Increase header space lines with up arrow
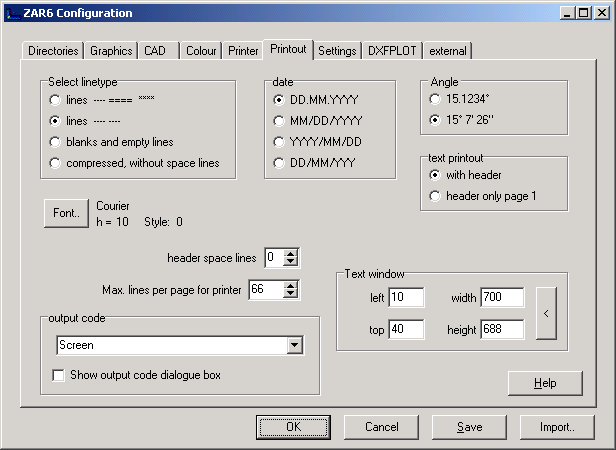The image size is (616, 450). 291,253
